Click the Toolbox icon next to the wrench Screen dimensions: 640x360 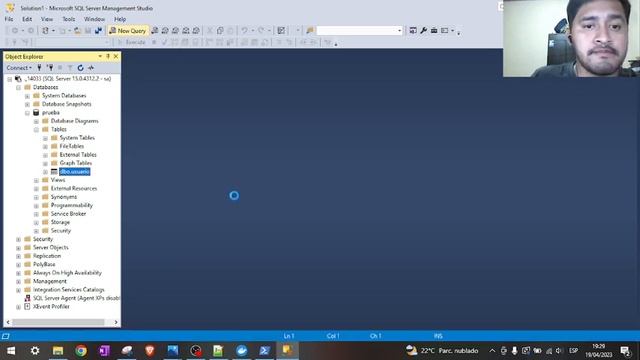434,31
